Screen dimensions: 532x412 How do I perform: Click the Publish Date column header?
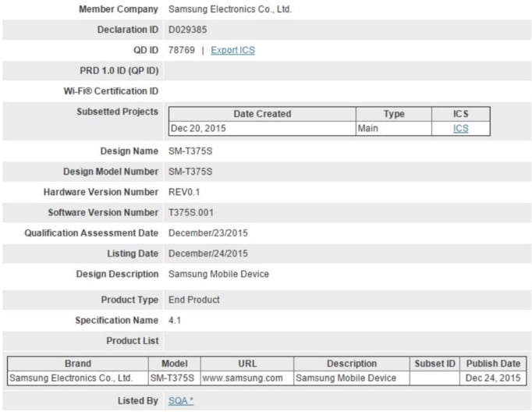coord(493,364)
